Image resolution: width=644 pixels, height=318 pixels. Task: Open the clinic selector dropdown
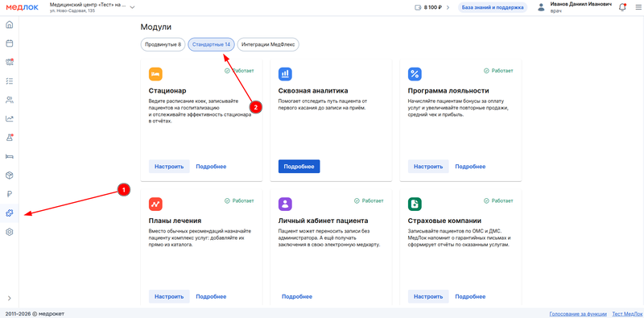(92, 7)
